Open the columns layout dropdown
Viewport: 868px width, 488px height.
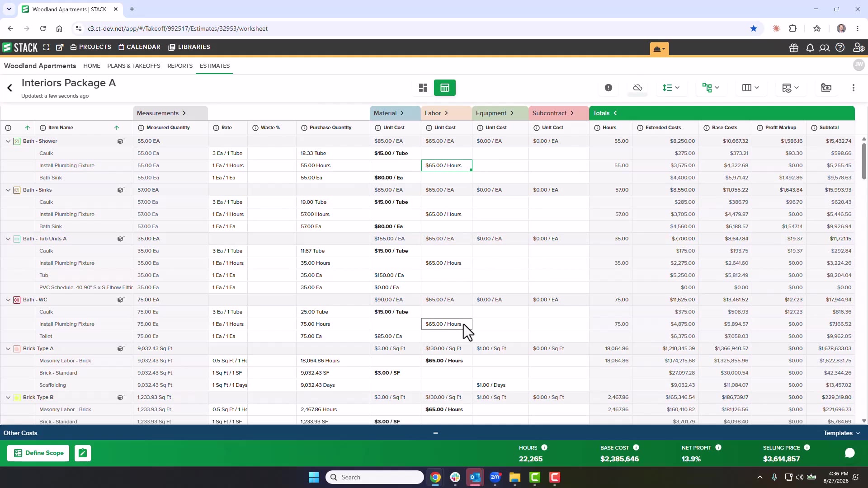(x=750, y=88)
